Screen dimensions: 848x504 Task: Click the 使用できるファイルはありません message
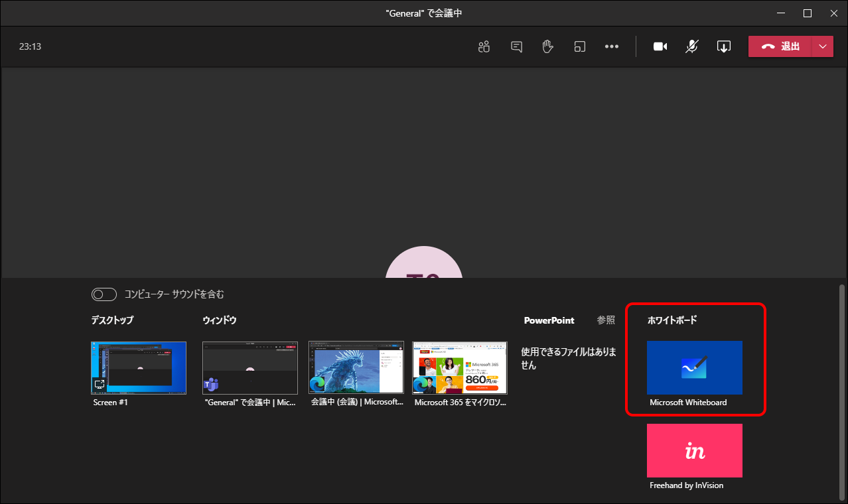click(569, 359)
